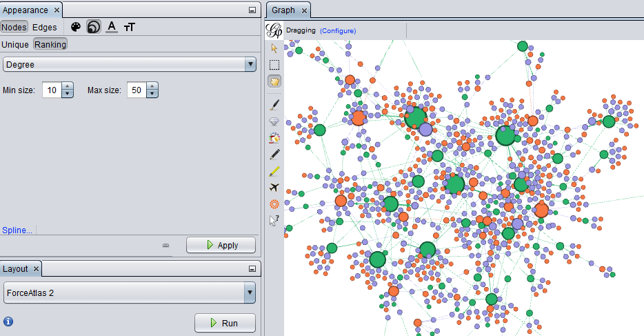
Task: Activate the rectangle selection tool
Action: pos(274,65)
